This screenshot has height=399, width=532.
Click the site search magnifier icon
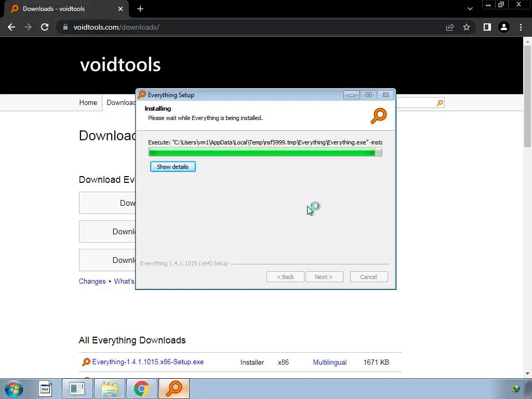tap(440, 103)
